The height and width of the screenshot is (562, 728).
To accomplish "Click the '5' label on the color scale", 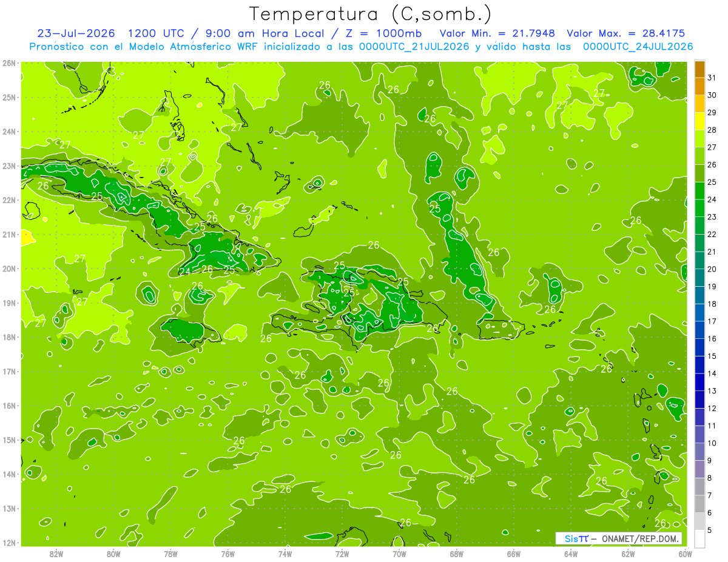I will click(x=710, y=530).
